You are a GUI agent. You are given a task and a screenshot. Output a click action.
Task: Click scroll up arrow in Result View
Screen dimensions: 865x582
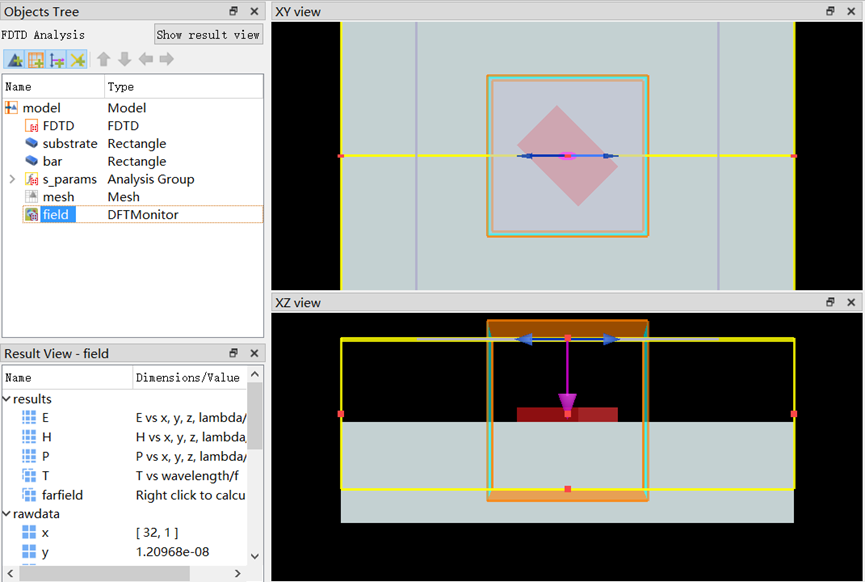click(255, 374)
